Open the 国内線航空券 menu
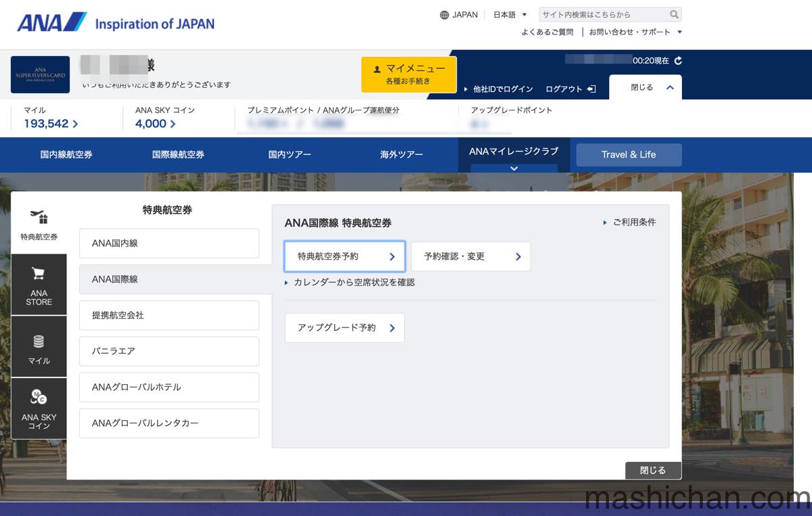 point(66,155)
